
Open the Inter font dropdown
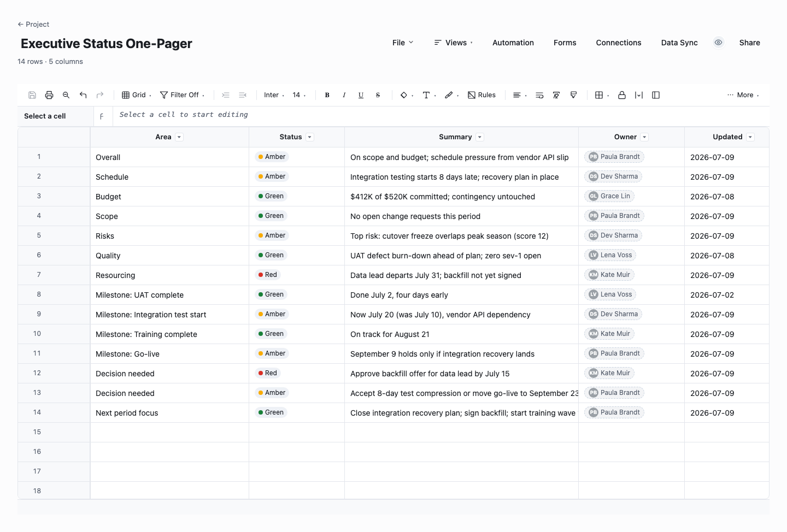click(x=274, y=95)
